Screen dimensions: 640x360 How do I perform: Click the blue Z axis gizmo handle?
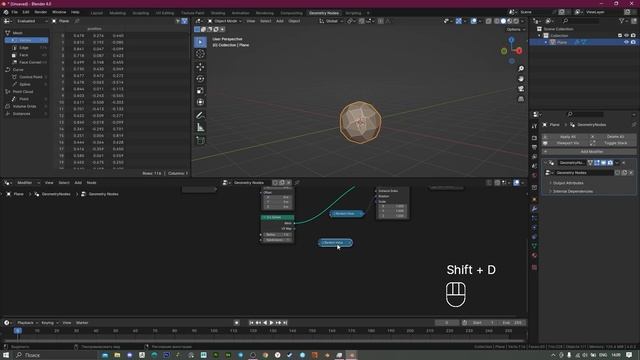click(x=511, y=40)
